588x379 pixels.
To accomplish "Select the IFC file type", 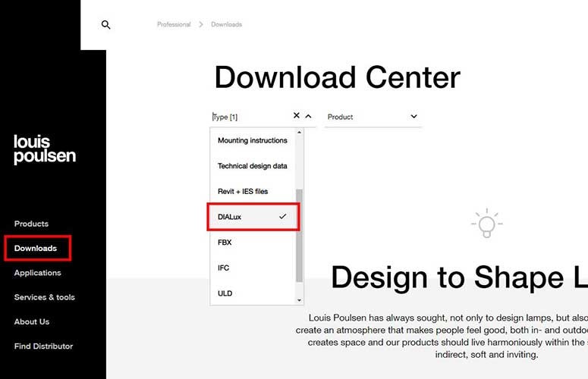I will (224, 268).
